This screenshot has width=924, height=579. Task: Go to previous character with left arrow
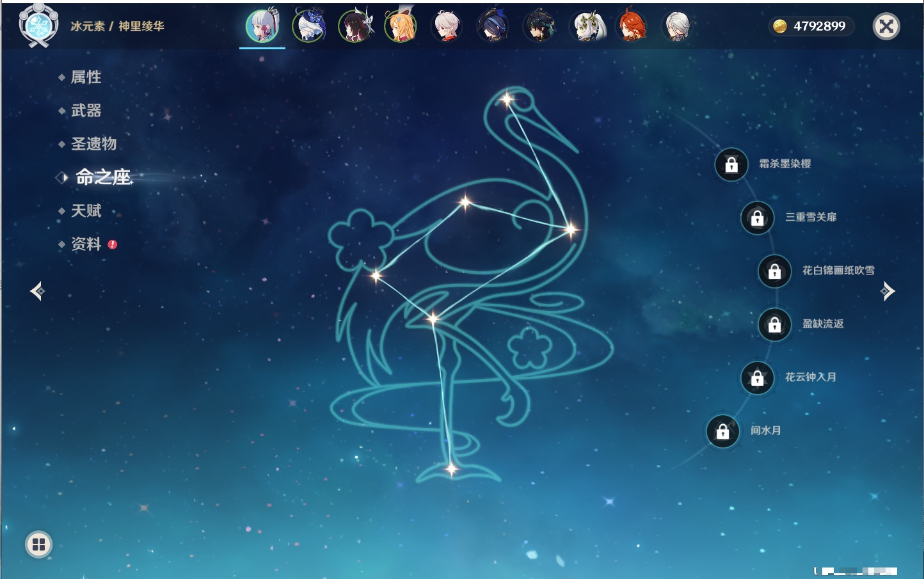click(37, 292)
